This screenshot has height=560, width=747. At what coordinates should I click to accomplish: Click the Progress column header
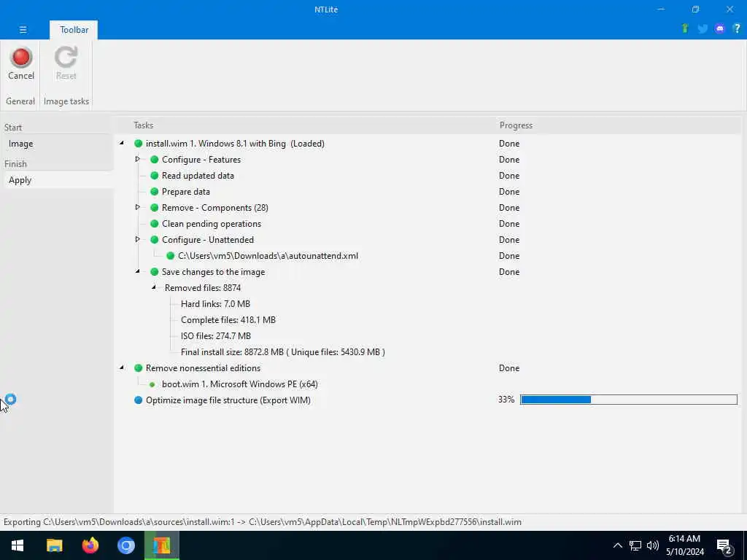pyautogui.click(x=516, y=125)
